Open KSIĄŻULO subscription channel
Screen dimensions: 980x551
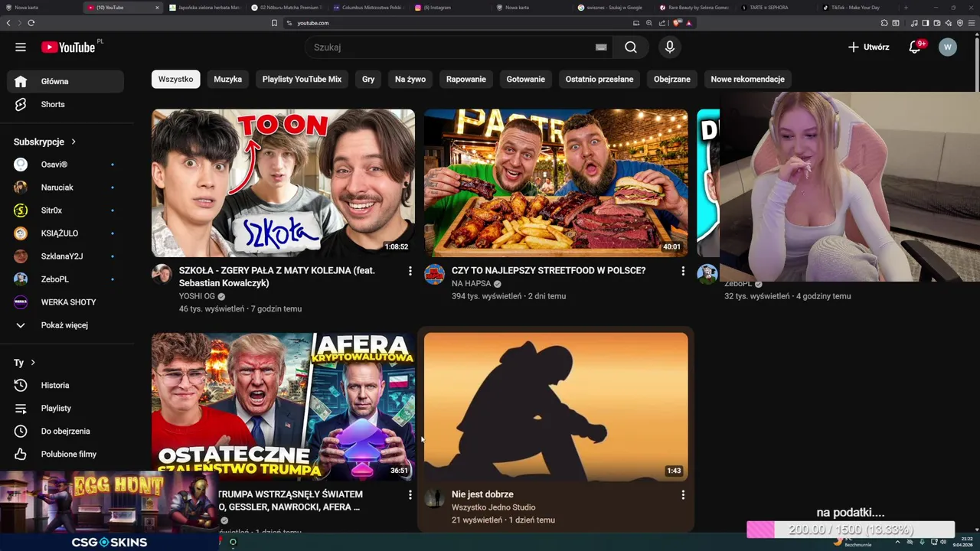[65, 233]
